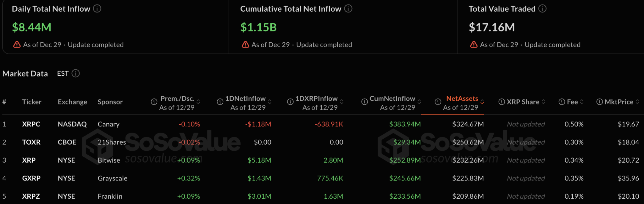The image size is (644, 204).
Task: Click the Market Data heading
Action: (x=25, y=73)
